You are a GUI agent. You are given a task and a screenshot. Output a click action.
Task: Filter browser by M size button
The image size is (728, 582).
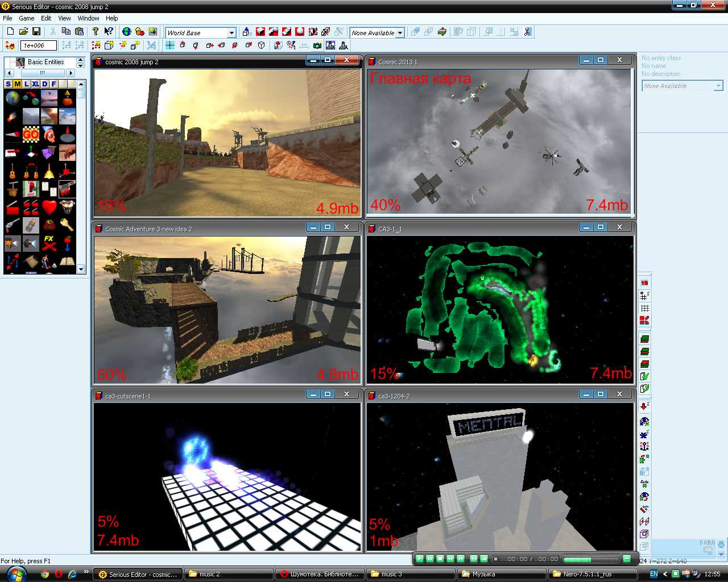click(17, 84)
